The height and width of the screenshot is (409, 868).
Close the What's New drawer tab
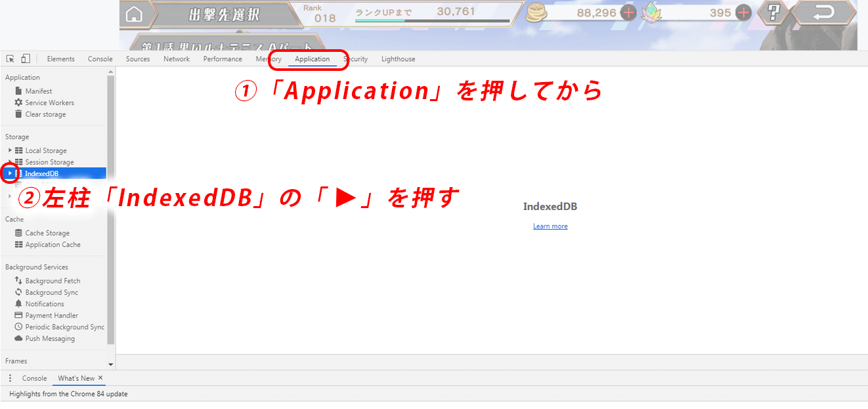point(100,378)
